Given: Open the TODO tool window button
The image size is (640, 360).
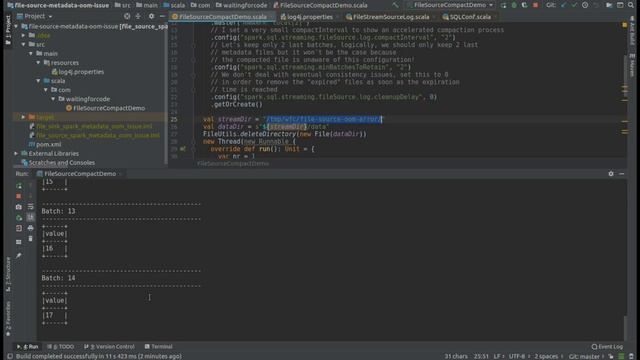Looking at the screenshot, I should 60,347.
